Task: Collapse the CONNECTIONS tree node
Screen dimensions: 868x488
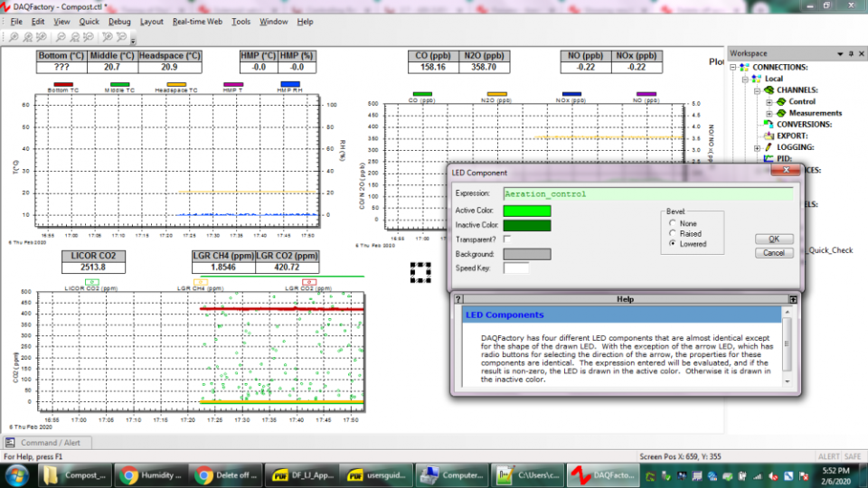Action: 733,68
